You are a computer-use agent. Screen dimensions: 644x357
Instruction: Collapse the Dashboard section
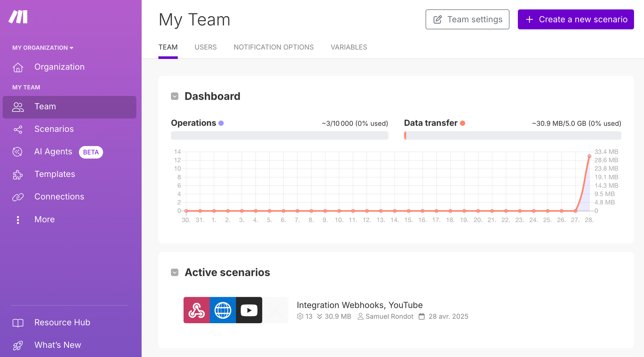coord(175,96)
